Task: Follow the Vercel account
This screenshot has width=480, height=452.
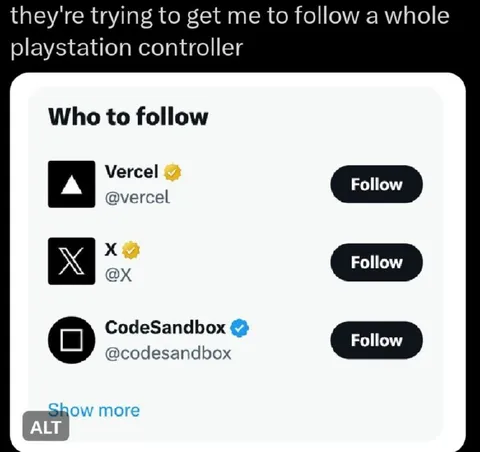Action: coord(376,184)
